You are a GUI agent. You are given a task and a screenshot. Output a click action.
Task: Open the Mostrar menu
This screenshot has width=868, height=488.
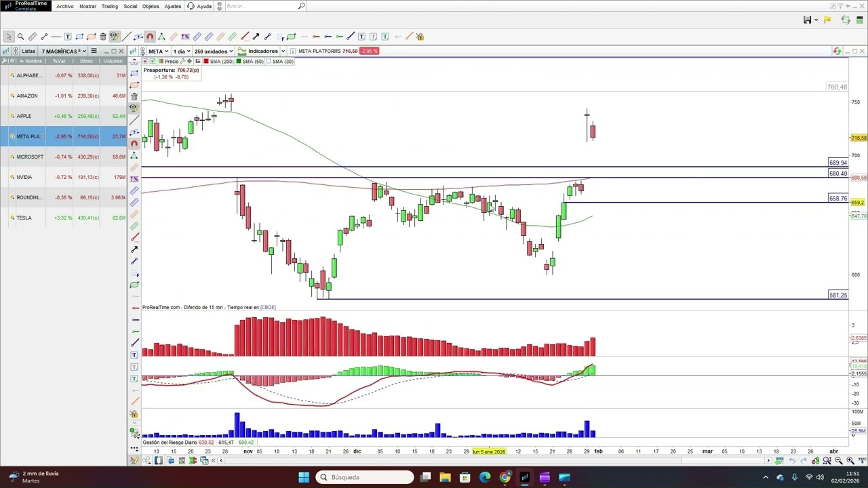point(87,6)
